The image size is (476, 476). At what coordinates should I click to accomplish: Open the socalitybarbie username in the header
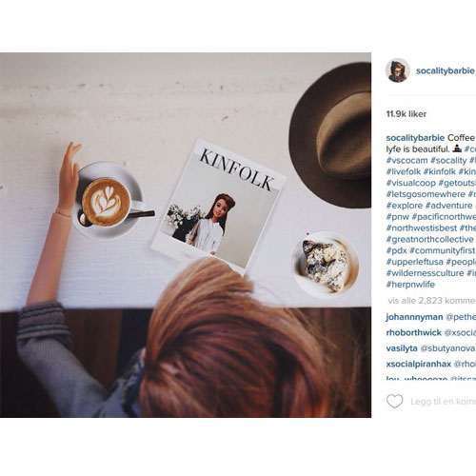click(x=446, y=70)
